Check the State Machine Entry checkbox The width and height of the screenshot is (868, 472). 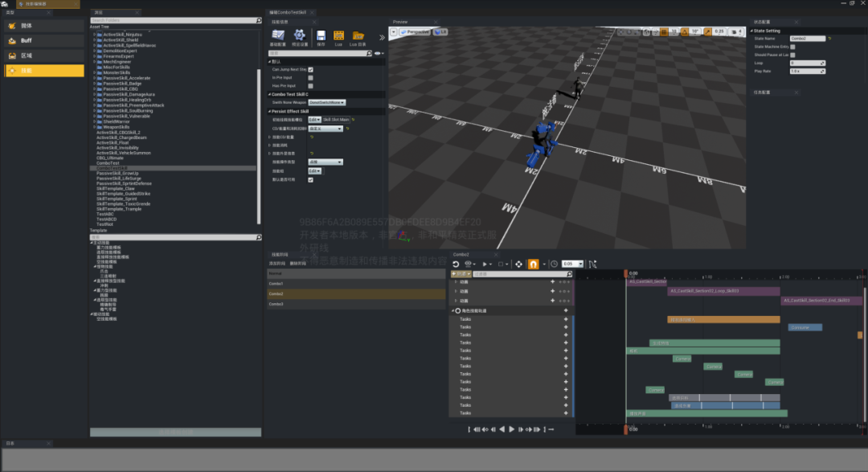793,47
